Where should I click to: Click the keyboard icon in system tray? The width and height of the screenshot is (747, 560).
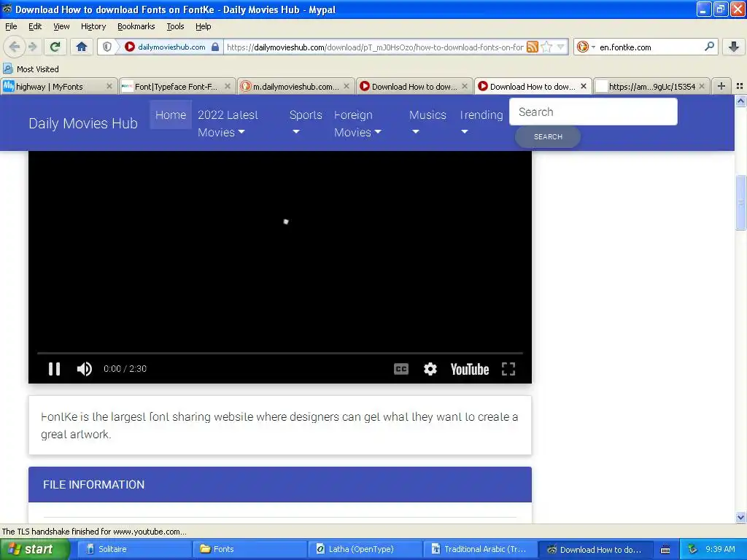pos(665,550)
